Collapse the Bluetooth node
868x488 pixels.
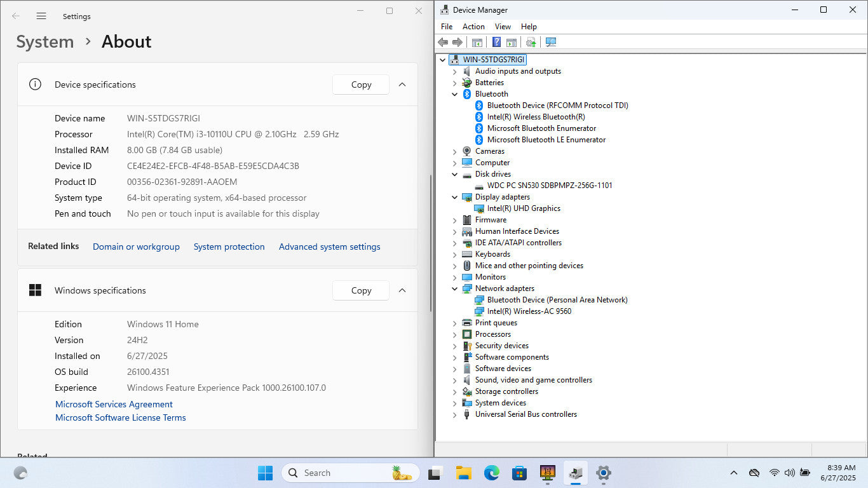tap(454, 94)
